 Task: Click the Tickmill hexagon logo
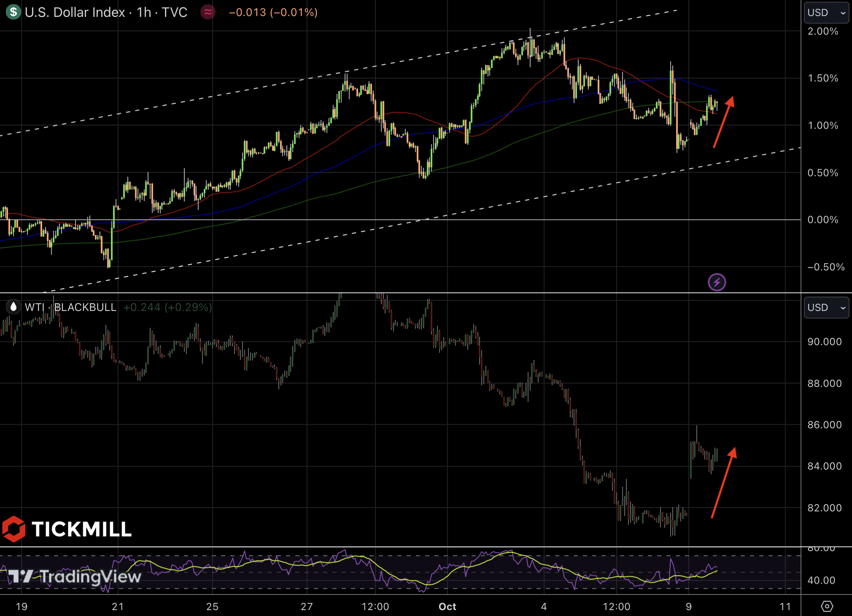tap(14, 529)
